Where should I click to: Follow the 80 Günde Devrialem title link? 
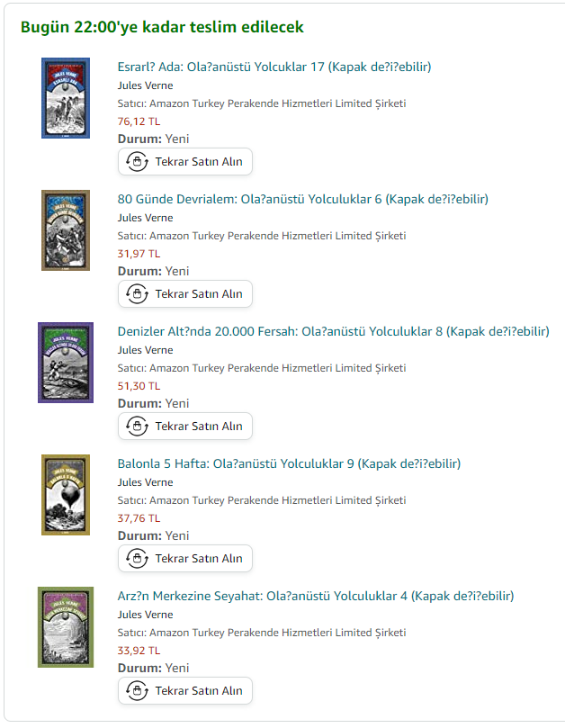coord(302,199)
